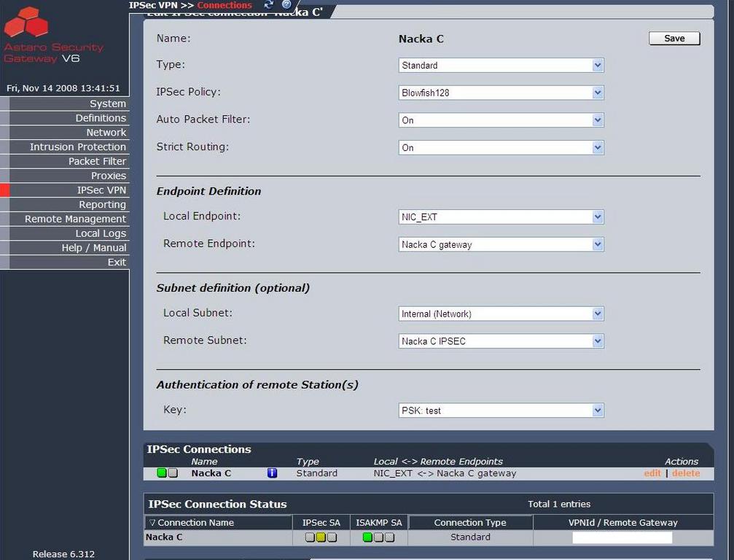Toggle Nacka C connection green status light

pyautogui.click(x=162, y=473)
